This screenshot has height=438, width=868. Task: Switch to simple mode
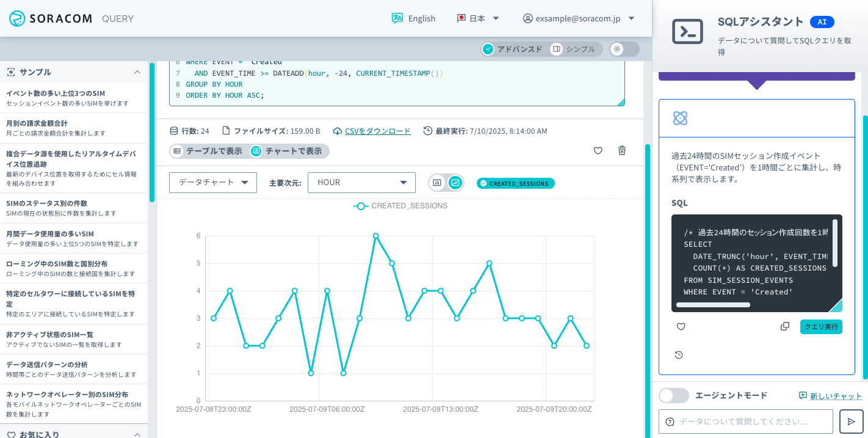[573, 49]
